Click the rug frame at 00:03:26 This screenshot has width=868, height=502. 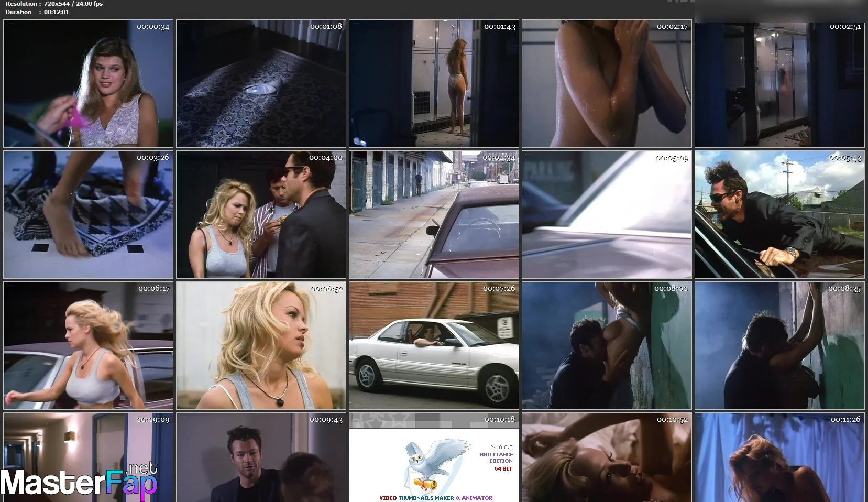(x=88, y=215)
